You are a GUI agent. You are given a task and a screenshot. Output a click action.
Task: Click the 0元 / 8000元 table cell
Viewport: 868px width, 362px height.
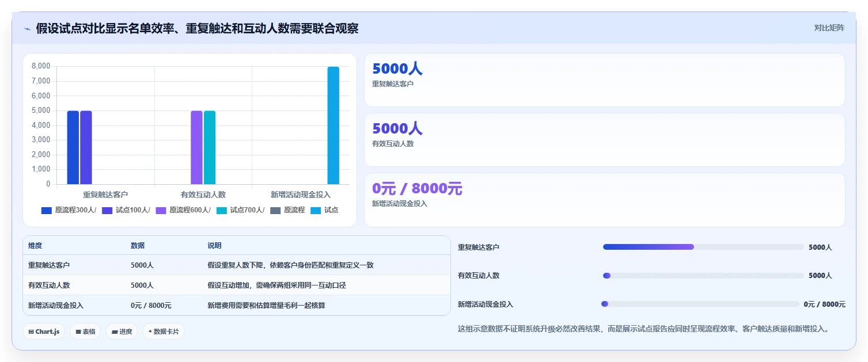pos(151,306)
